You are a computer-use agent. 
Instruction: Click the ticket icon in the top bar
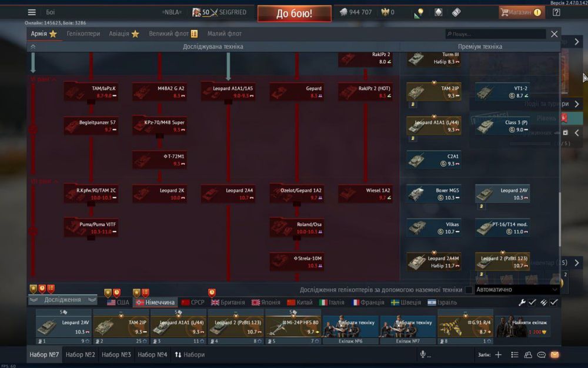pos(456,12)
